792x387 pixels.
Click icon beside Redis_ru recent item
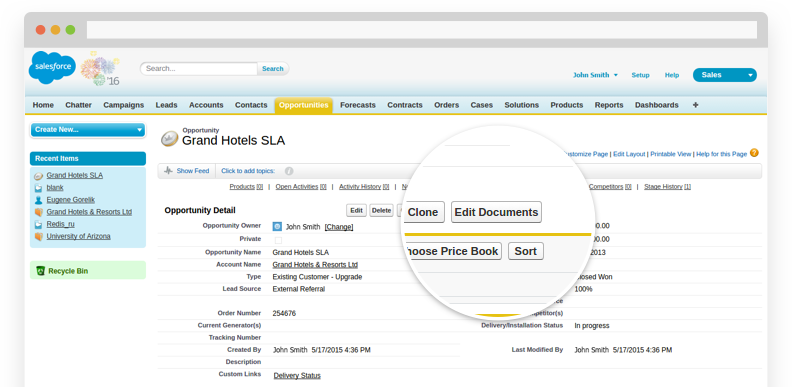(x=38, y=224)
